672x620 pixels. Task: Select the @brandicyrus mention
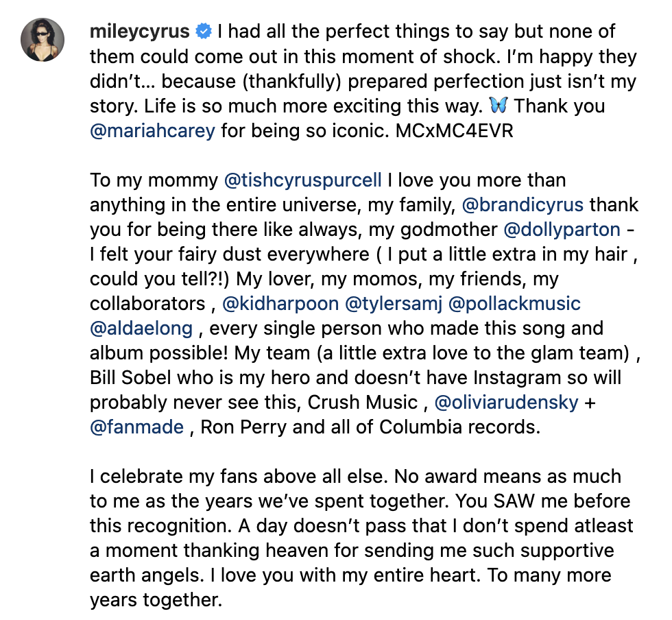coord(523,205)
